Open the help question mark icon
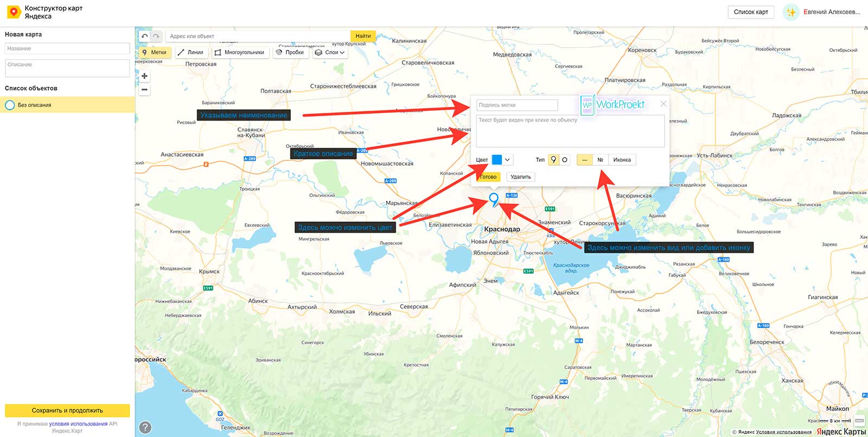 pyautogui.click(x=145, y=427)
